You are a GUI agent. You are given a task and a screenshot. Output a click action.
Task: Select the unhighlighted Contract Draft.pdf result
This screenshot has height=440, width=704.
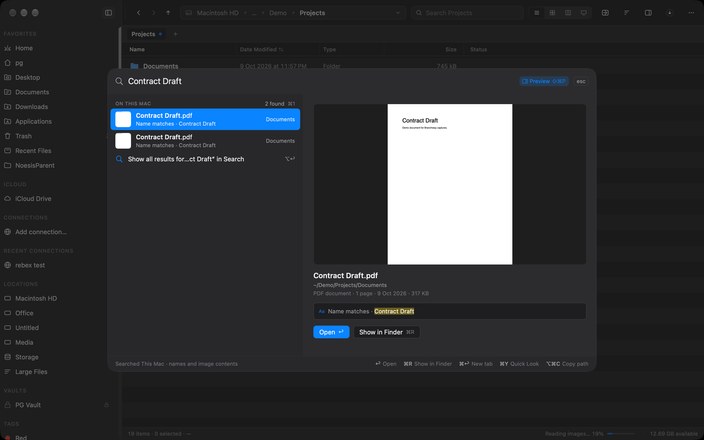click(x=205, y=141)
